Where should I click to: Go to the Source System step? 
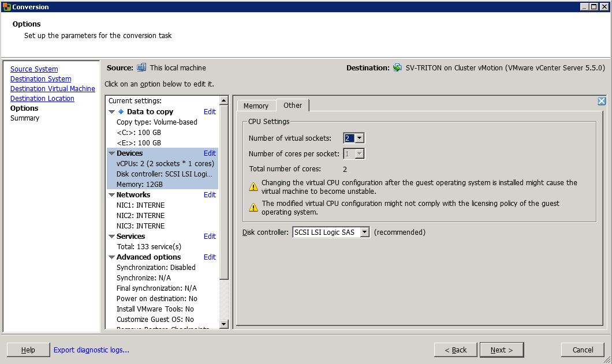34,69
